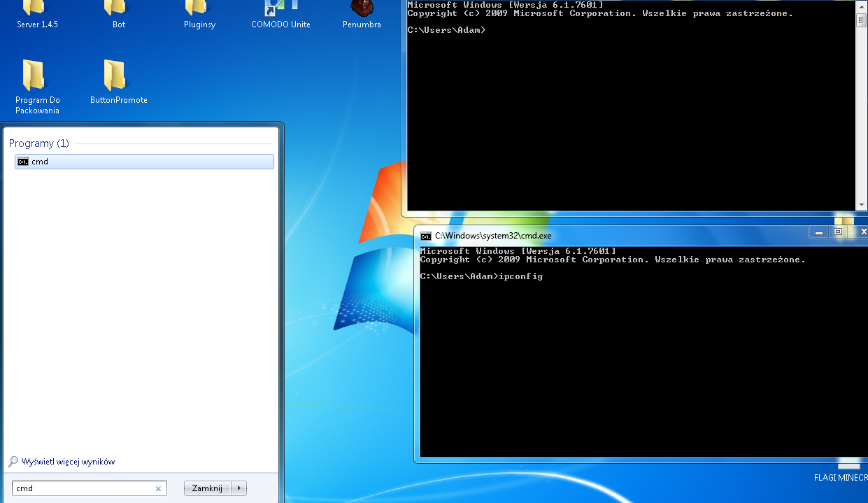Launch the COMODO Unite shortcut
The width and height of the screenshot is (868, 503).
280,15
